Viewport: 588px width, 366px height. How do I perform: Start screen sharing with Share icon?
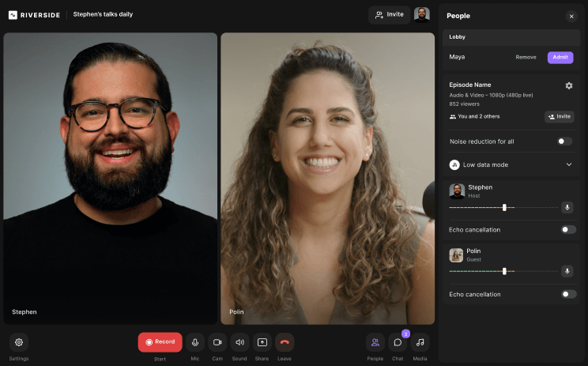point(262,342)
